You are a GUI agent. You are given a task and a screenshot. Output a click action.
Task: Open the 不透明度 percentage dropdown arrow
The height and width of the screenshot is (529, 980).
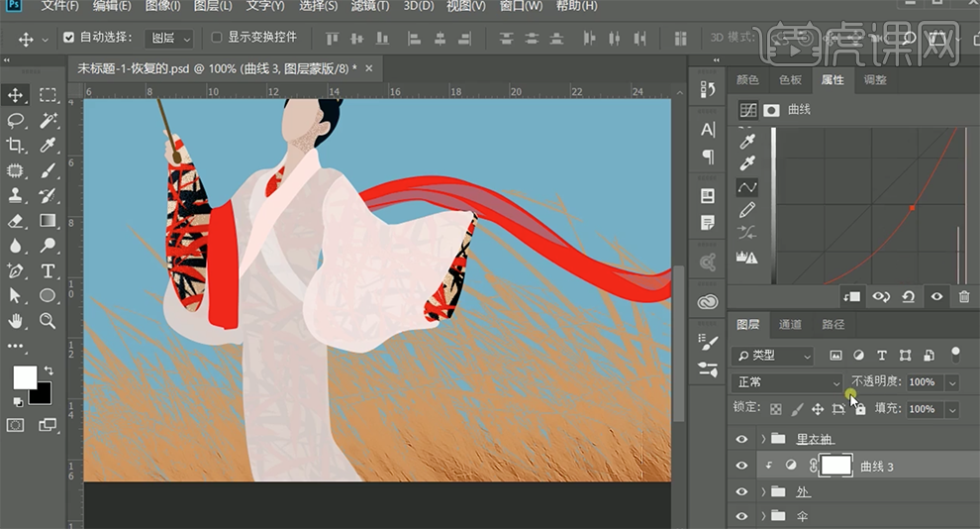tap(952, 382)
